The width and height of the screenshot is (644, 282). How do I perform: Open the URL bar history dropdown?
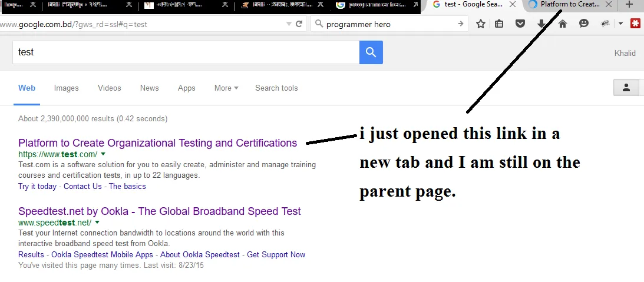pos(289,24)
